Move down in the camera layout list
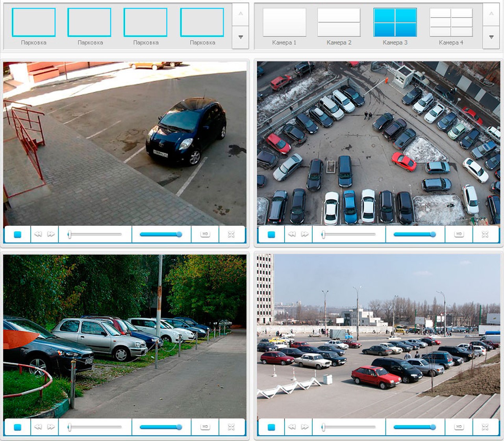Screen dimensions: 504x441 coord(491,37)
